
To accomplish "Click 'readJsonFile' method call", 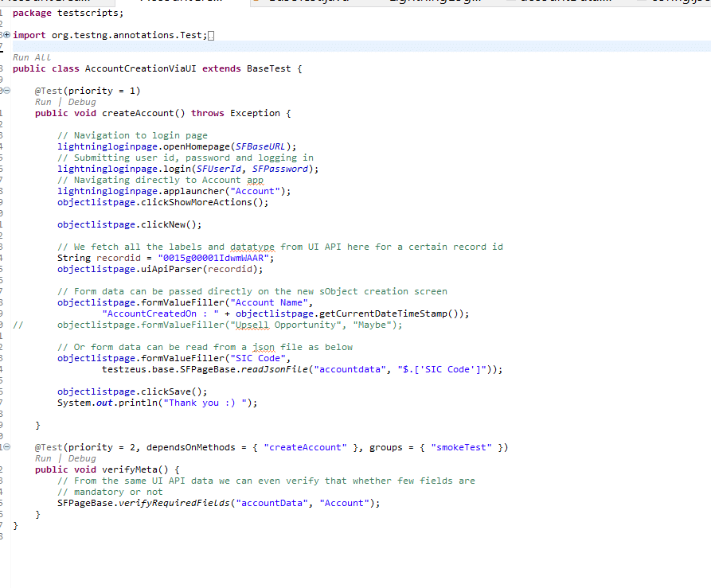I will (275, 370).
